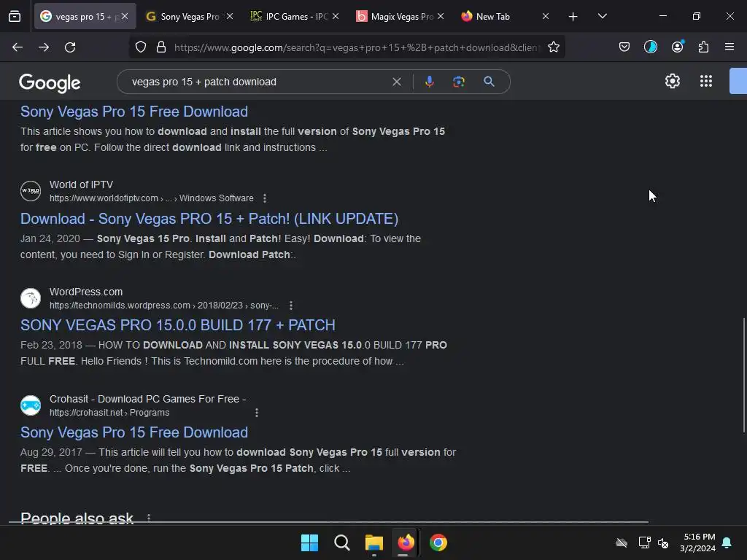This screenshot has height=560, width=747.
Task: Open the muted volume tray icon
Action: pyautogui.click(x=662, y=542)
